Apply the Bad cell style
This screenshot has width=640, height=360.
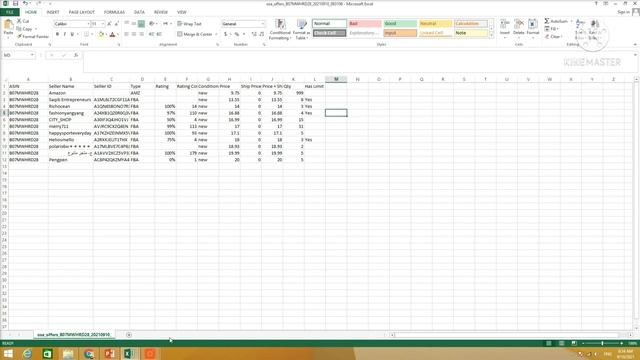[364, 24]
